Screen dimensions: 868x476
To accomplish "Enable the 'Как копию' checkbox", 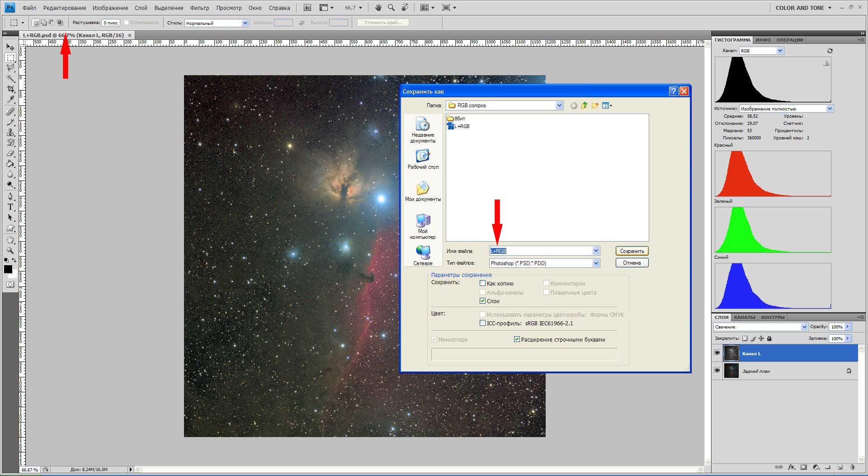I will pos(482,283).
